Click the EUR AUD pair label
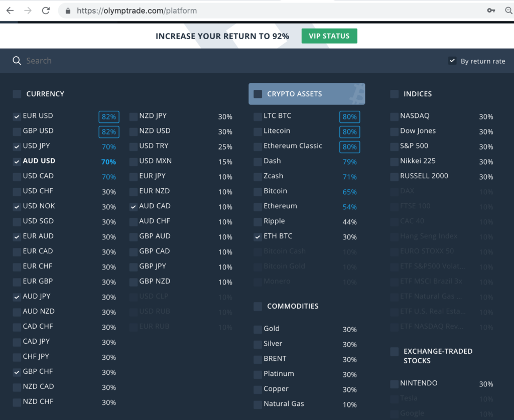 coord(38,236)
